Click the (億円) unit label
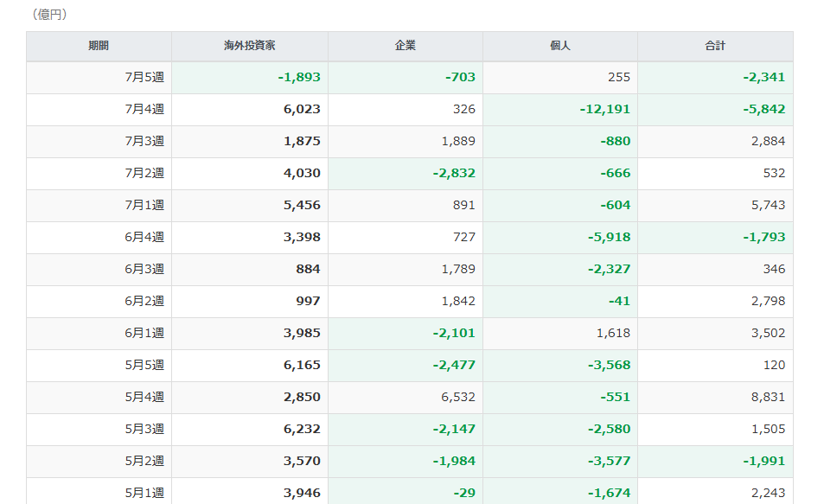This screenshot has width=824, height=504. [x=50, y=15]
